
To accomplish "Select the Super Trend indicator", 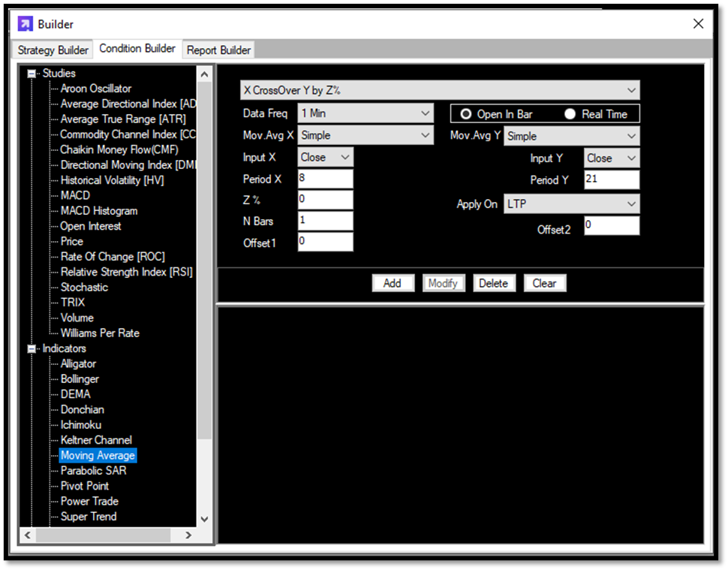I will [89, 517].
